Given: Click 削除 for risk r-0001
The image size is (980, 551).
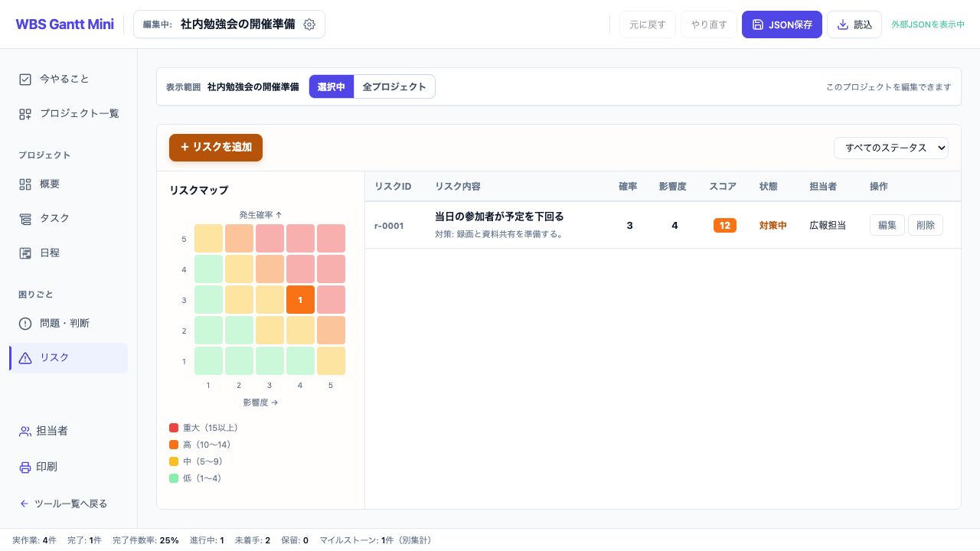Looking at the screenshot, I should point(926,225).
